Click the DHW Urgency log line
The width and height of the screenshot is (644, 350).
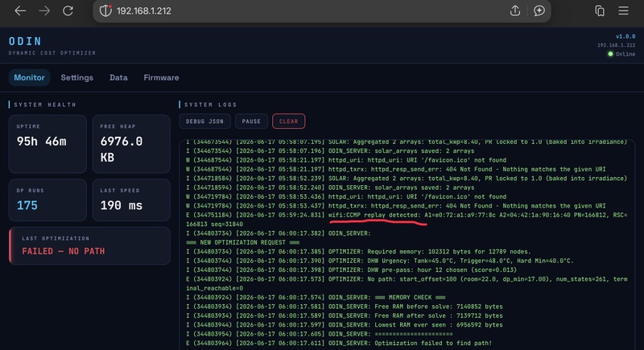380,261
